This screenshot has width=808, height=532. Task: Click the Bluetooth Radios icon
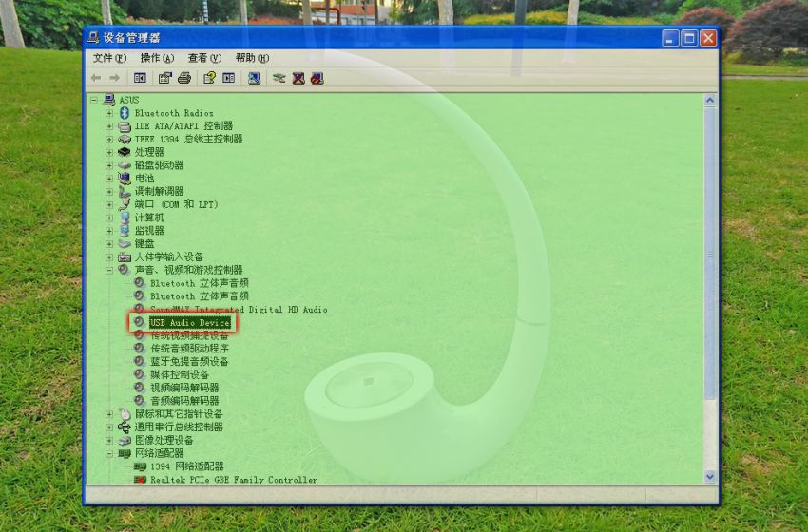[x=125, y=113]
